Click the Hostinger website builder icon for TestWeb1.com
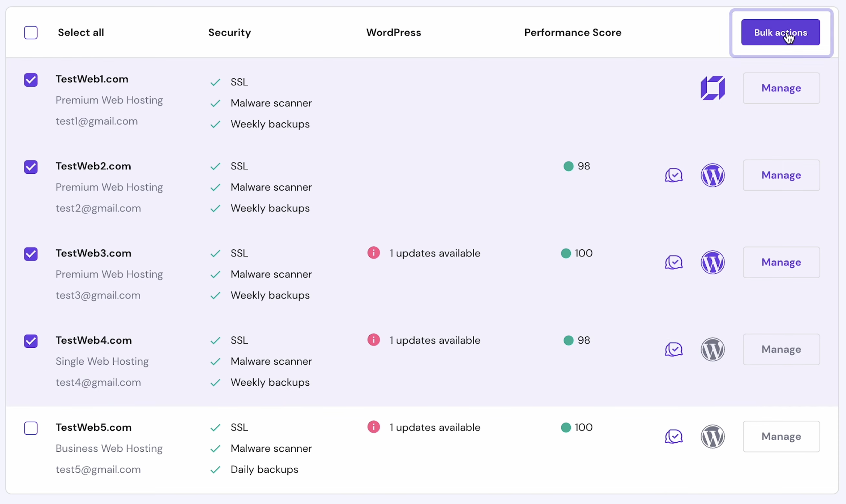The width and height of the screenshot is (846, 504). click(712, 88)
